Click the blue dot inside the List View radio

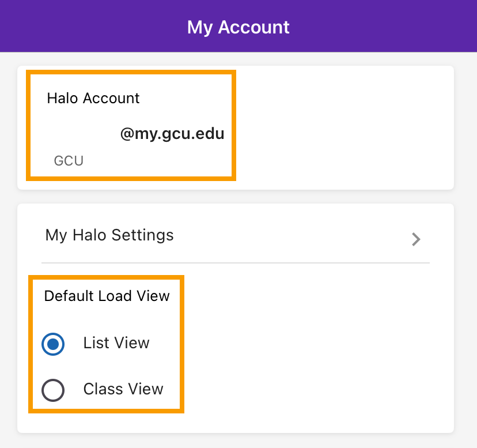click(53, 345)
